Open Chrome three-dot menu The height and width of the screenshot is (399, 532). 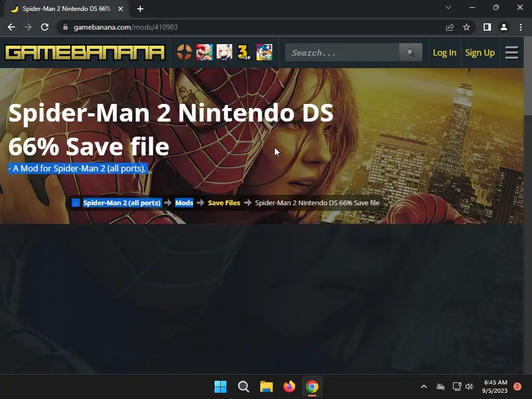(x=521, y=27)
